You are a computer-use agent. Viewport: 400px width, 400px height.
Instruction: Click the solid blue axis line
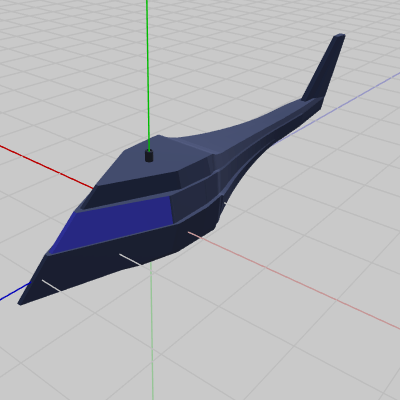pos(15,291)
